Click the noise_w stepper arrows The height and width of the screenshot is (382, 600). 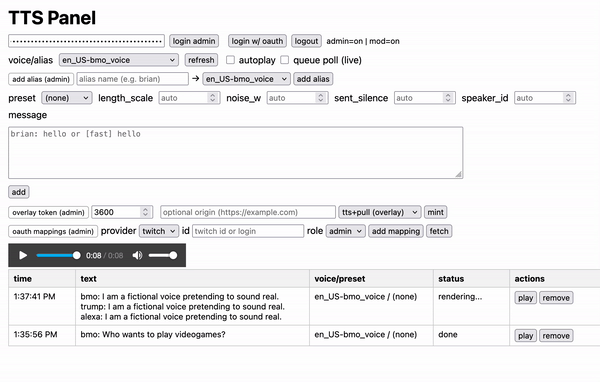321,98
